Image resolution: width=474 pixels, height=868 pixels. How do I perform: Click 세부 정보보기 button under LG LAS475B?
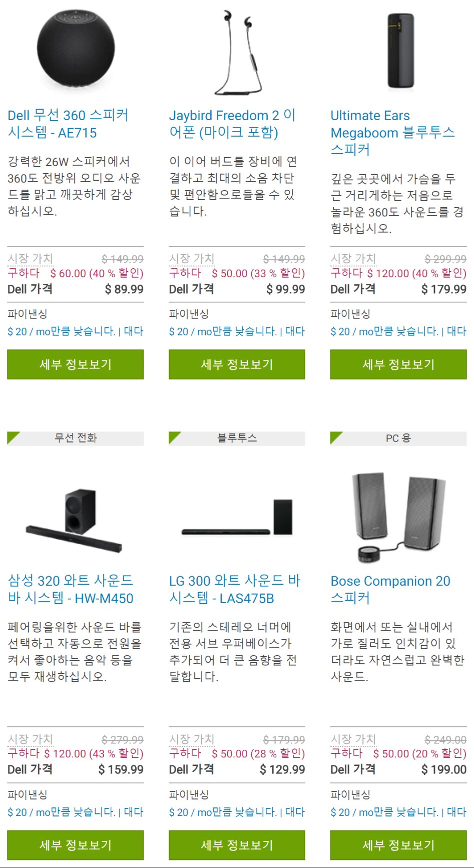point(237,845)
